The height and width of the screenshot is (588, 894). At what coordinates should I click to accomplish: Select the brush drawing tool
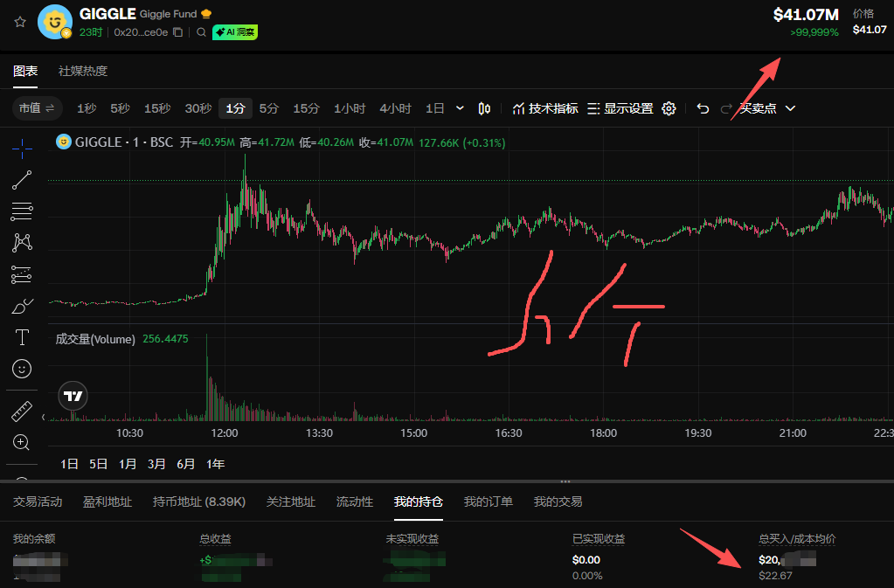tap(22, 307)
